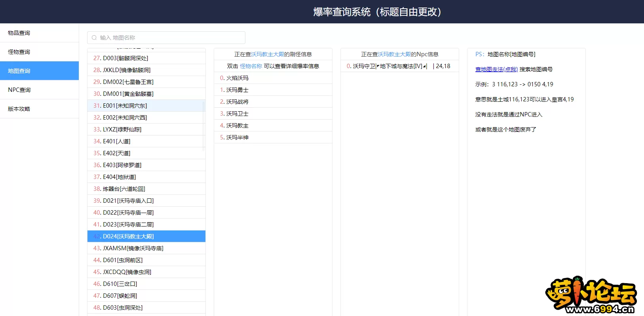The image size is (644, 316).
Task: Click monster entry 4. 沃玛教主
Action: point(273,126)
